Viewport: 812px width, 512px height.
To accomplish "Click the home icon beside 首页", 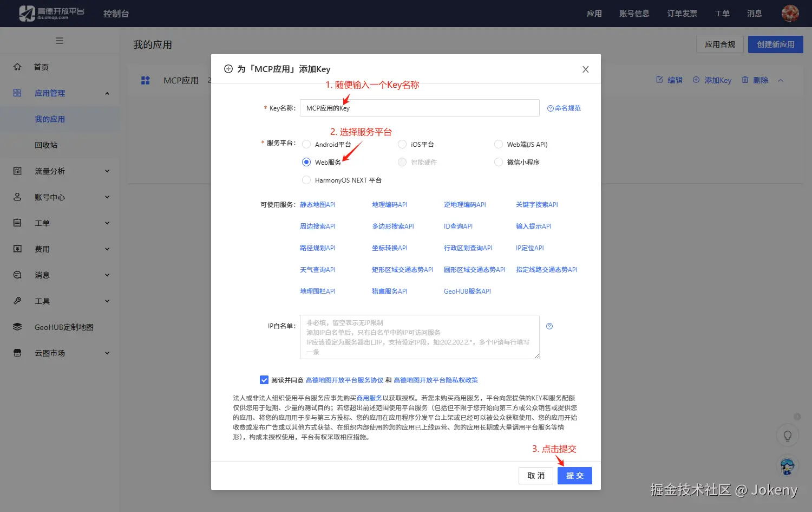I will point(17,67).
